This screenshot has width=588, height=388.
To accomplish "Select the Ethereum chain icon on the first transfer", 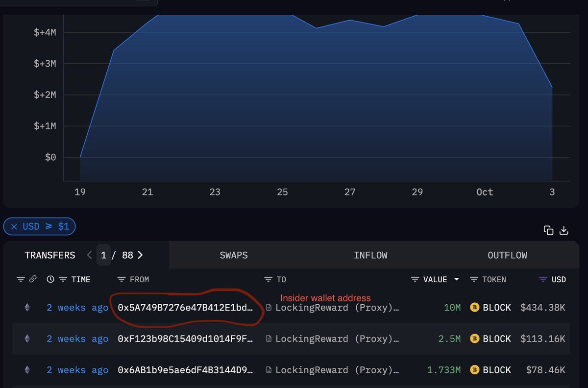I will (27, 307).
